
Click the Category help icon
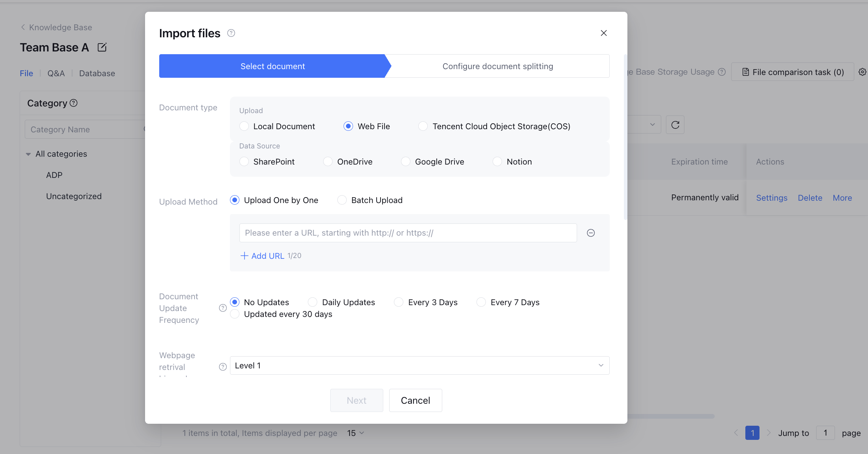coord(74,103)
